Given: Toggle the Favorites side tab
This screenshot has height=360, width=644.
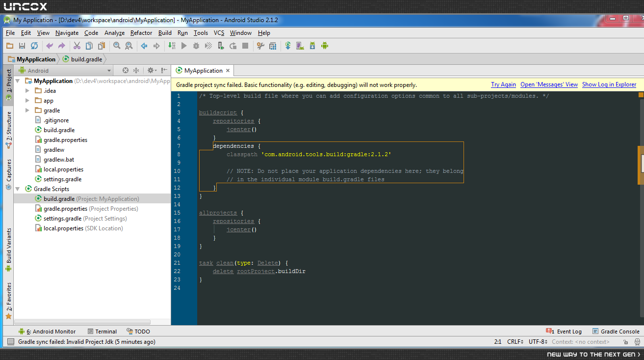Looking at the screenshot, I should point(8,301).
